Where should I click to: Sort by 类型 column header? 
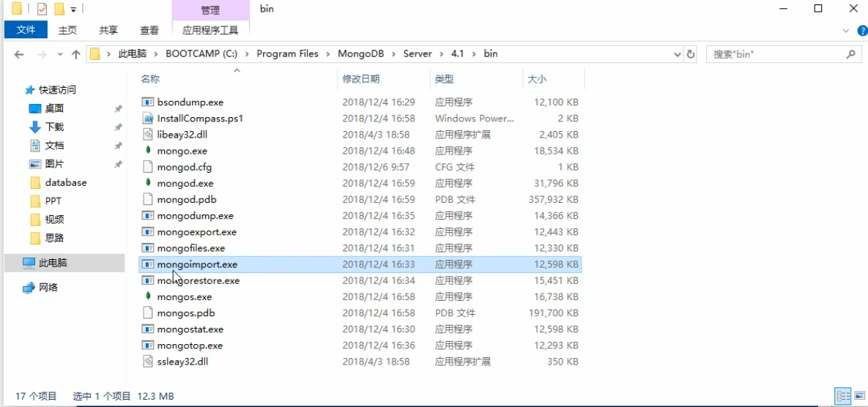(444, 79)
